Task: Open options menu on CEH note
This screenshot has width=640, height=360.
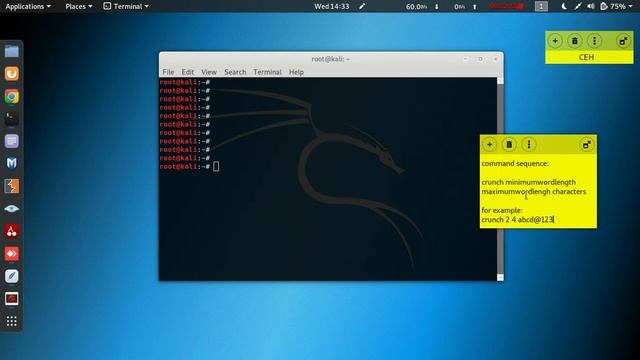Action: coord(594,41)
